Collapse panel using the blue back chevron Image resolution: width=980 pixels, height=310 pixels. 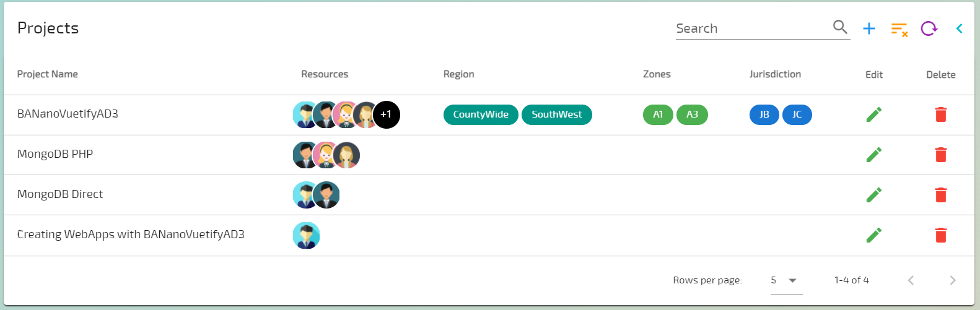[959, 28]
